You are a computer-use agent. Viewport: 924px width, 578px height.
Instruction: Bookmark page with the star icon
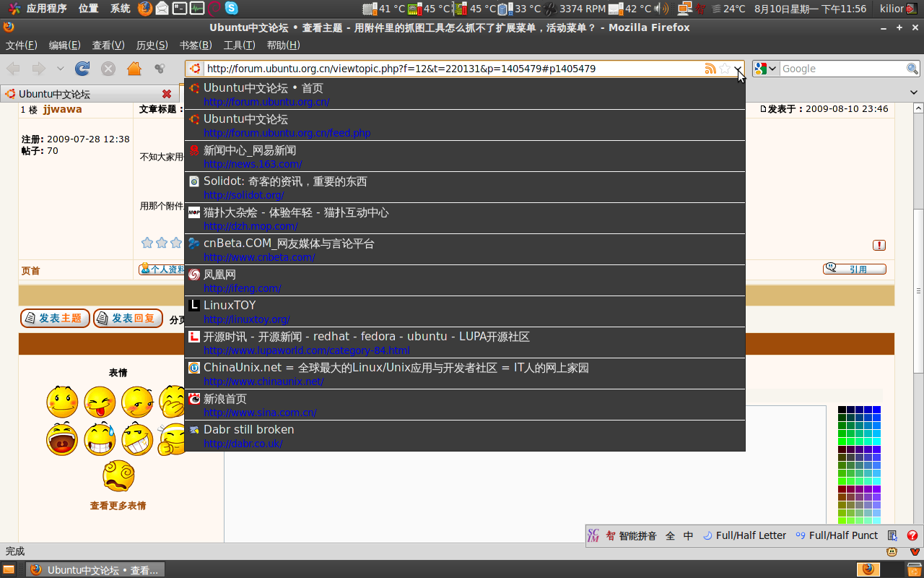725,69
